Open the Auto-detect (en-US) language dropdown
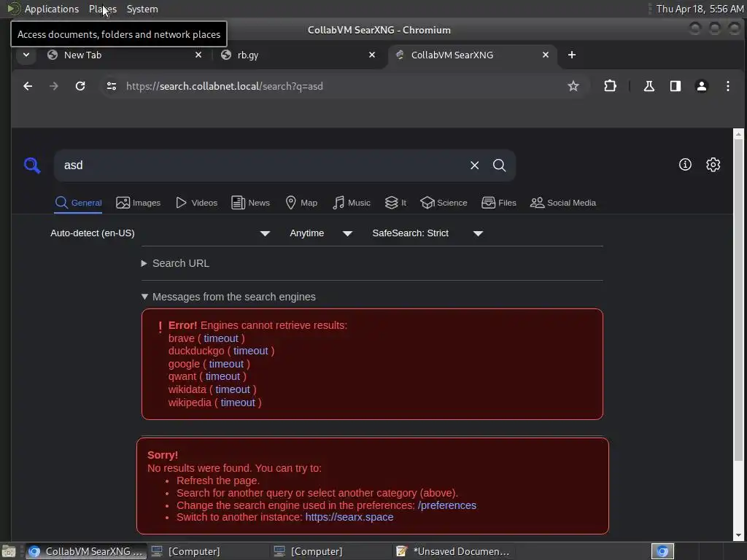 tap(160, 233)
